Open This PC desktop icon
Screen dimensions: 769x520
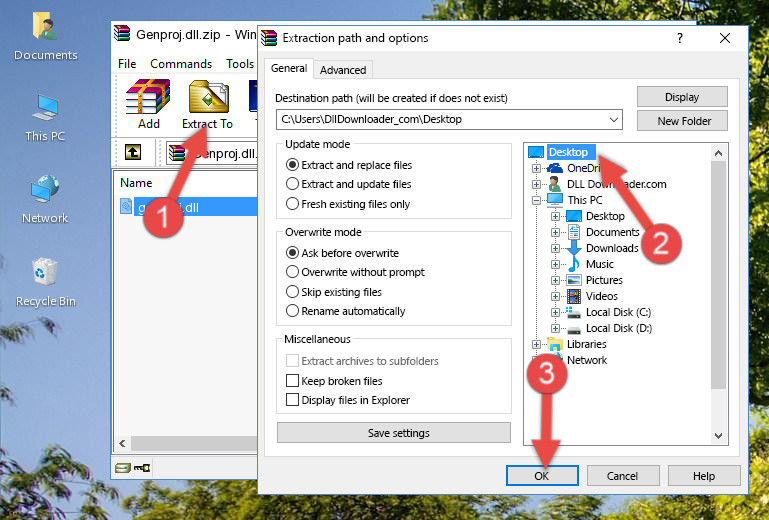point(45,118)
